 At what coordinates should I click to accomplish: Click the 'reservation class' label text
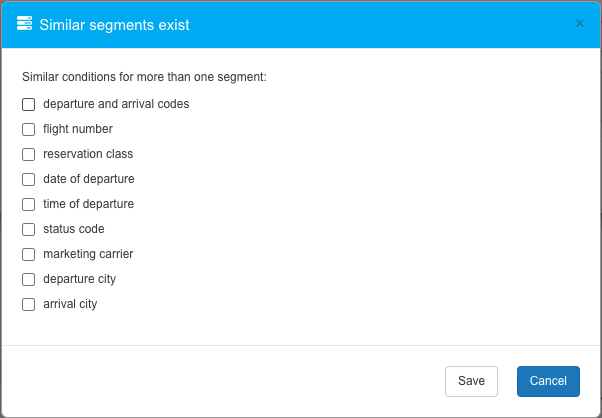88,154
